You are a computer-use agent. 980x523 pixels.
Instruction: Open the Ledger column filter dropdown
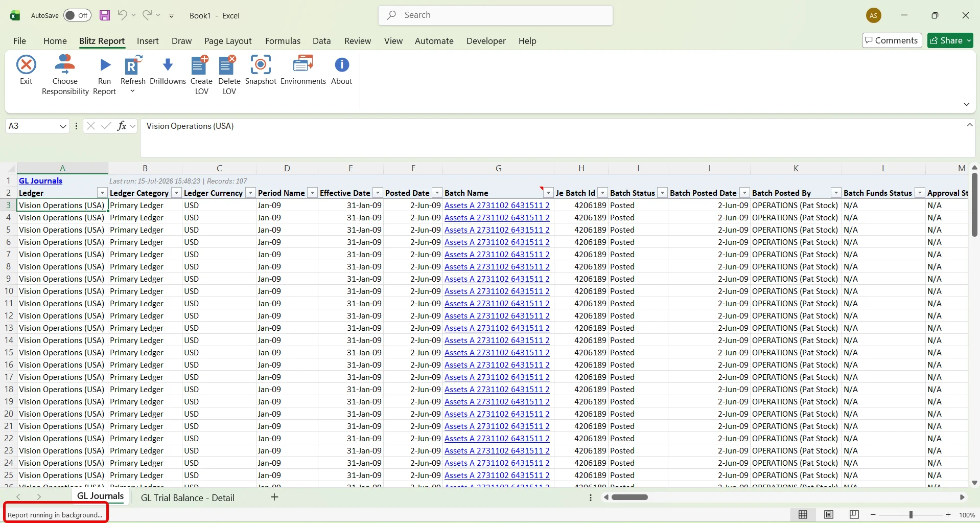[102, 193]
